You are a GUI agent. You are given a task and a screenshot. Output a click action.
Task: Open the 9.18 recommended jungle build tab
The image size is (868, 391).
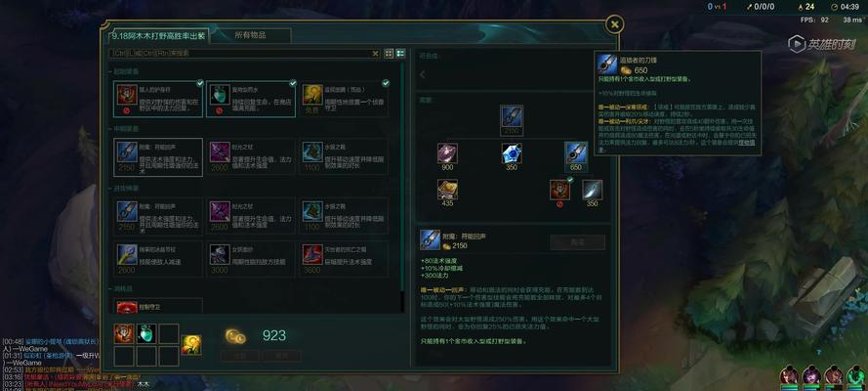159,35
